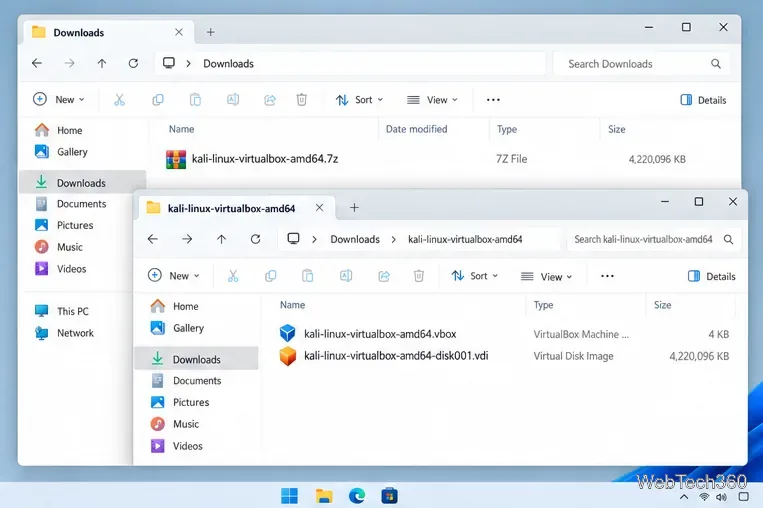
Task: Open New dropdown in Downloads window
Action: point(58,100)
